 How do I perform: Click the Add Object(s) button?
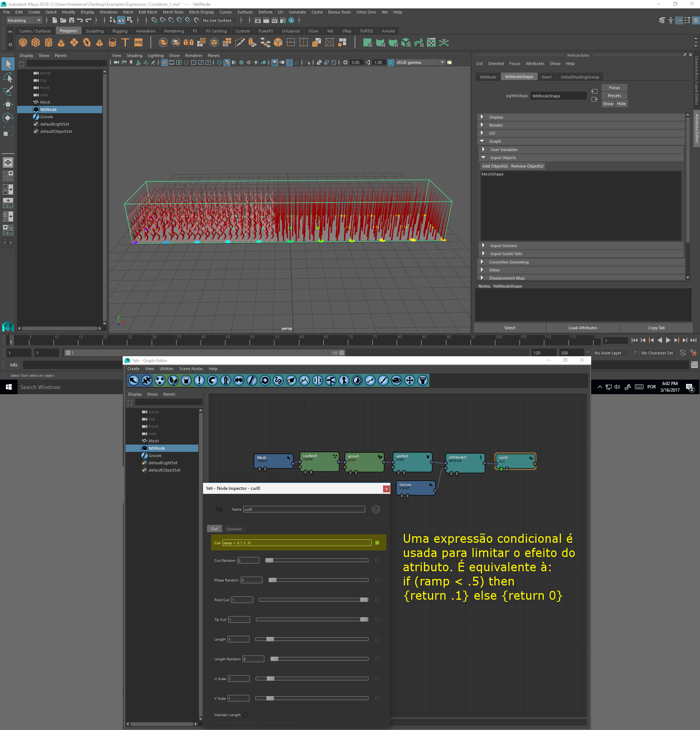point(494,166)
